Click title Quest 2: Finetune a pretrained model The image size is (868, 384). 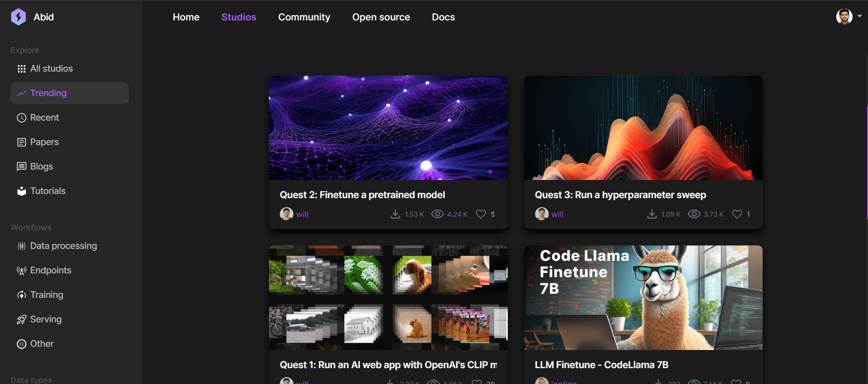362,195
